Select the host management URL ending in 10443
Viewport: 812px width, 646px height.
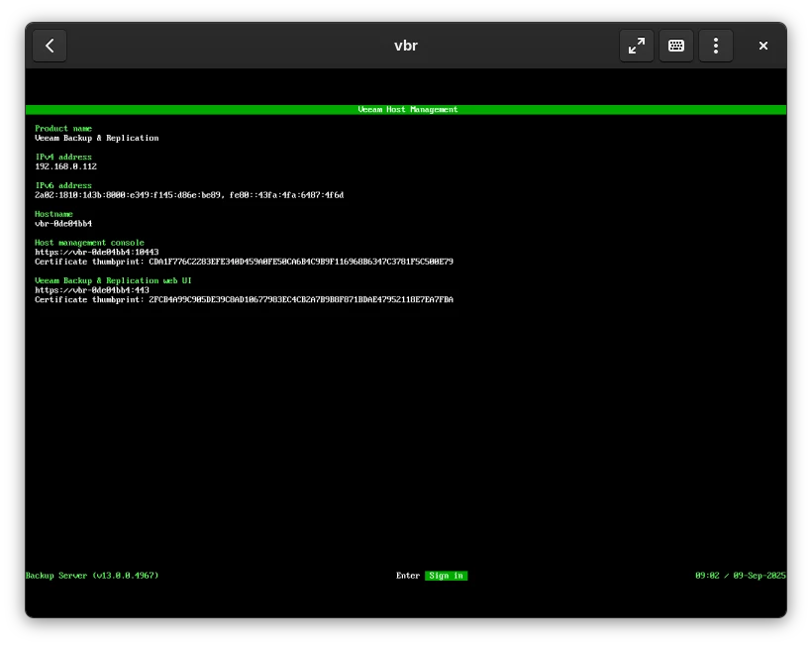coord(97,253)
